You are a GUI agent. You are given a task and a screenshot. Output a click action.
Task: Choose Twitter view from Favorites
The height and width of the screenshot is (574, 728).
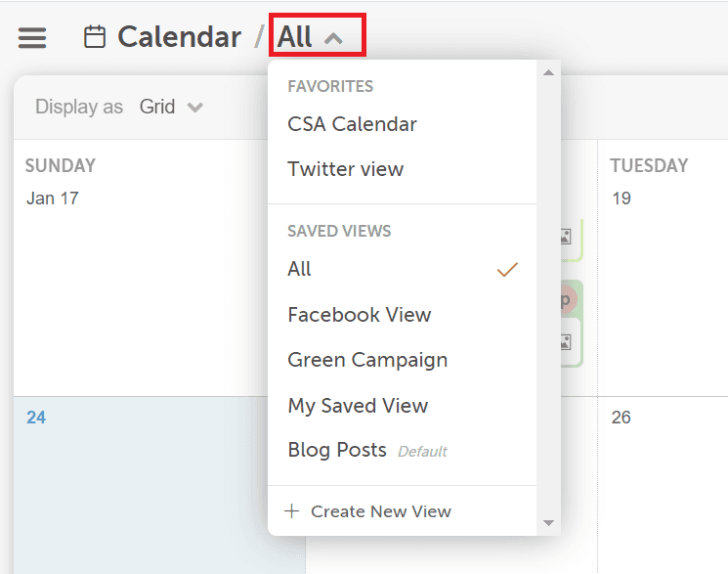pos(402,169)
